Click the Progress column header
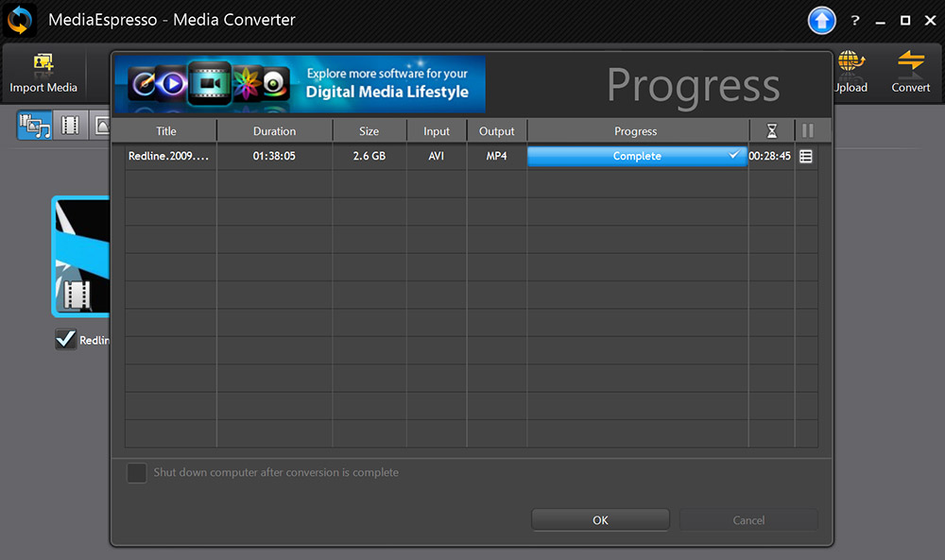Image resolution: width=945 pixels, height=560 pixels. (636, 131)
